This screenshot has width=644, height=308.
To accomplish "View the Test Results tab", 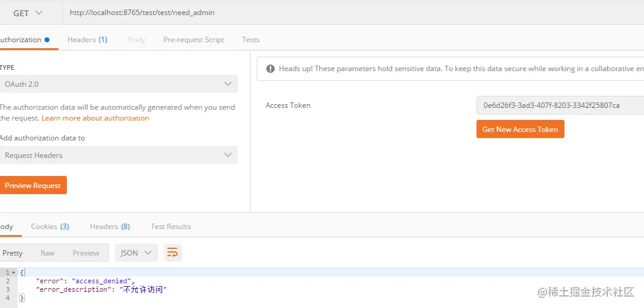I will point(170,227).
